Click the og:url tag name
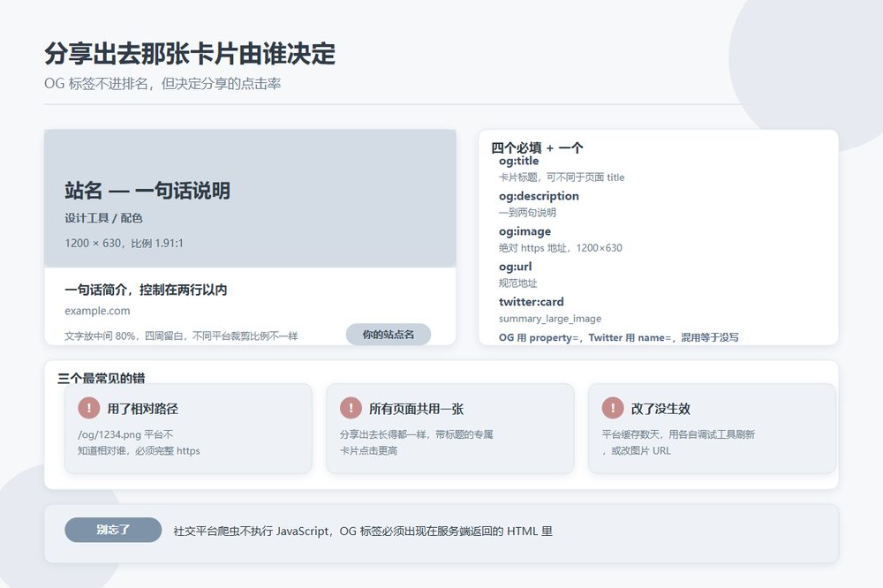This screenshot has width=883, height=588. click(516, 267)
